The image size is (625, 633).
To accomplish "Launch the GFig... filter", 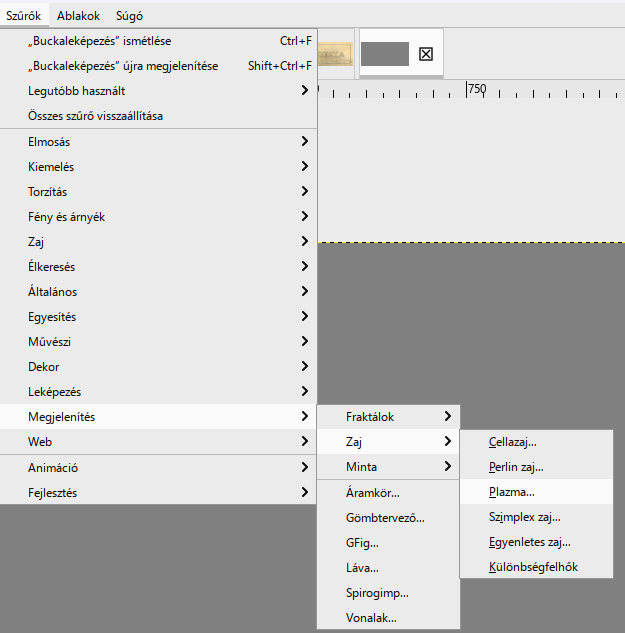I will coord(388,543).
